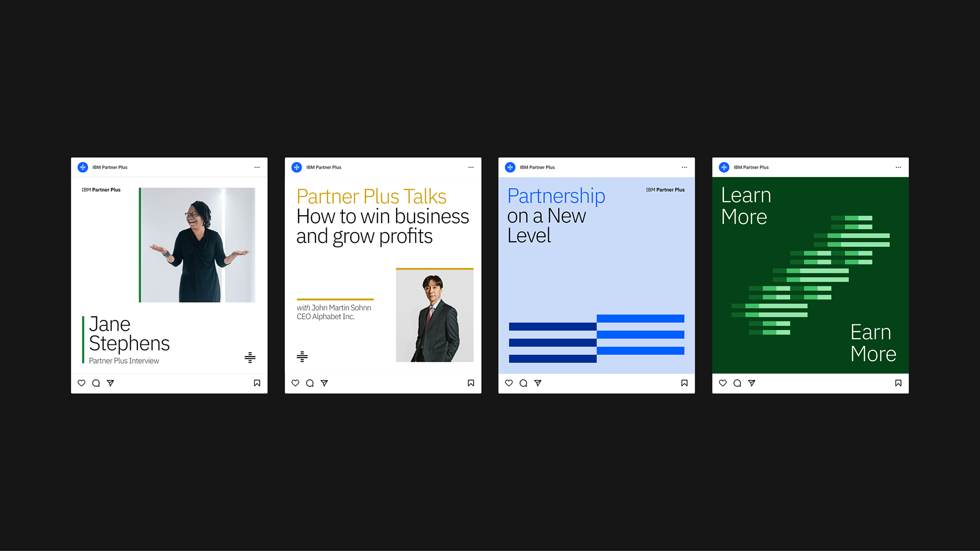
Task: Open IBM Partner Plus account name on Jane Stephens post
Action: 110,167
